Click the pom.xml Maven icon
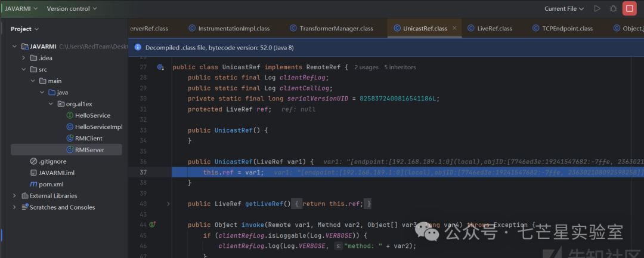 (x=33, y=185)
